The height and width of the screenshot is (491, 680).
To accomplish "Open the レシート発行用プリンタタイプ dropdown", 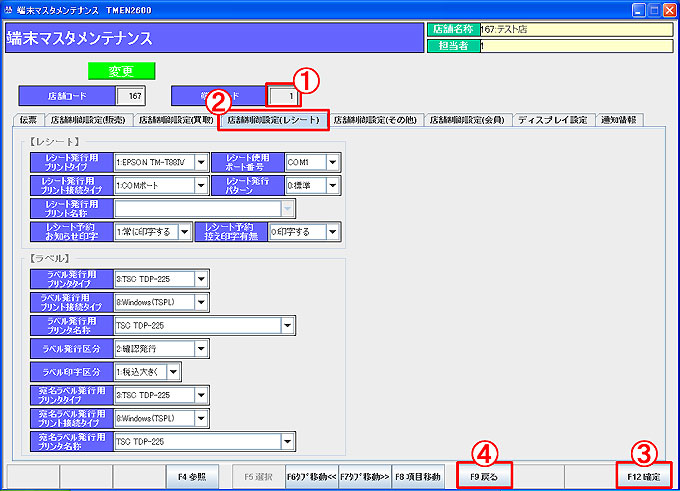I will point(201,163).
